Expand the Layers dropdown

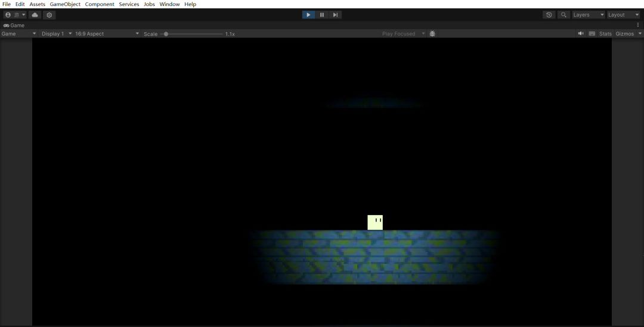coord(588,15)
